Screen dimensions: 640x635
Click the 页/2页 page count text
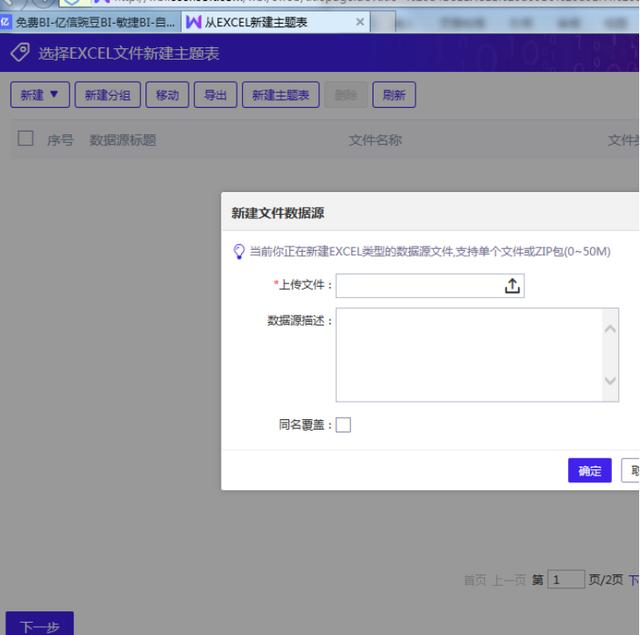point(606,579)
